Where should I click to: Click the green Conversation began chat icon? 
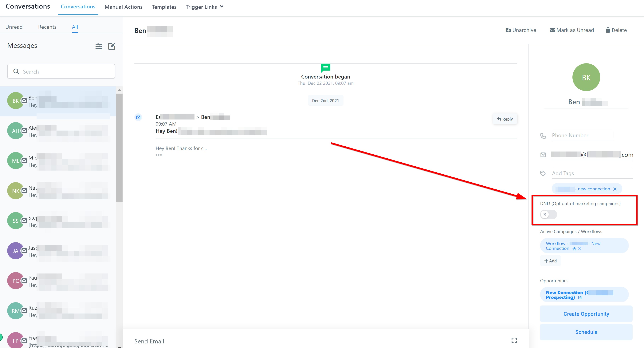point(325,68)
